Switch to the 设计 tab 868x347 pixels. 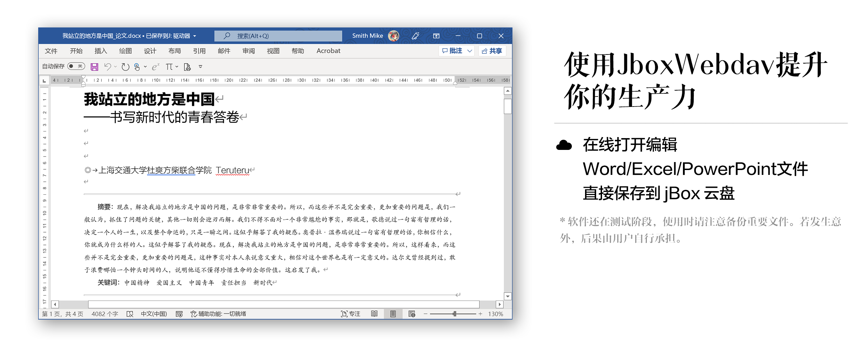click(x=150, y=51)
